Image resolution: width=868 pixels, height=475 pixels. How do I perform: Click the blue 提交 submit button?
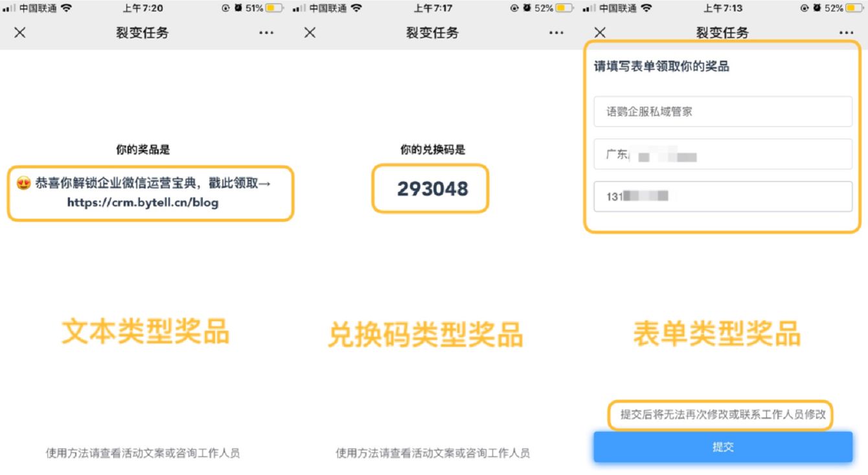(x=723, y=447)
